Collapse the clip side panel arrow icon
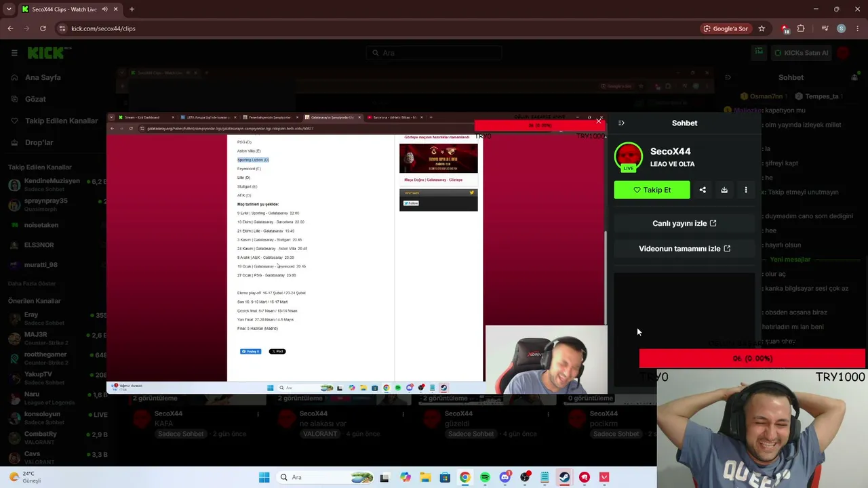The height and width of the screenshot is (488, 868). coord(621,123)
